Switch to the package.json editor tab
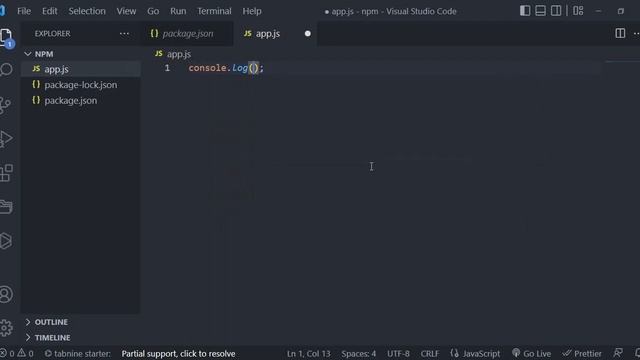Screen dimensions: 640x360 188,33
